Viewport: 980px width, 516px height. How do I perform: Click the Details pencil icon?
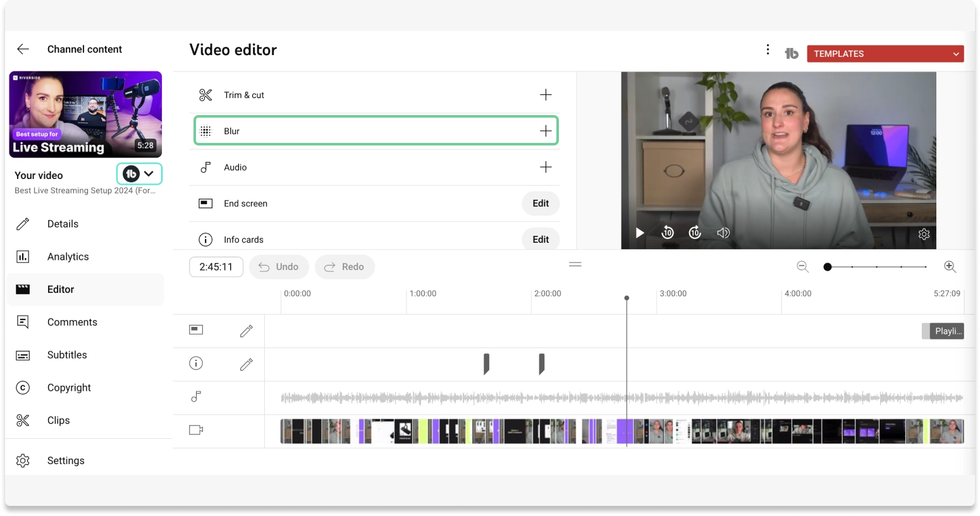23,224
